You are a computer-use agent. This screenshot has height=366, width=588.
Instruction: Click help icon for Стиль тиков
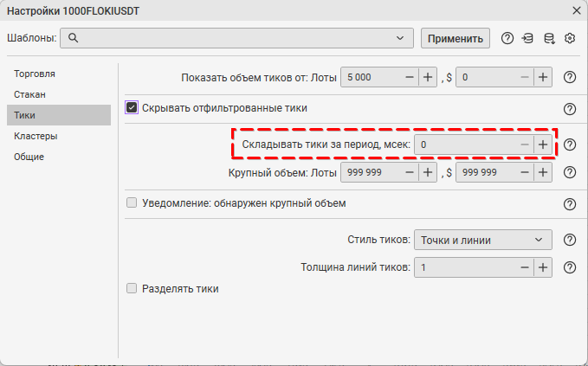click(x=570, y=240)
